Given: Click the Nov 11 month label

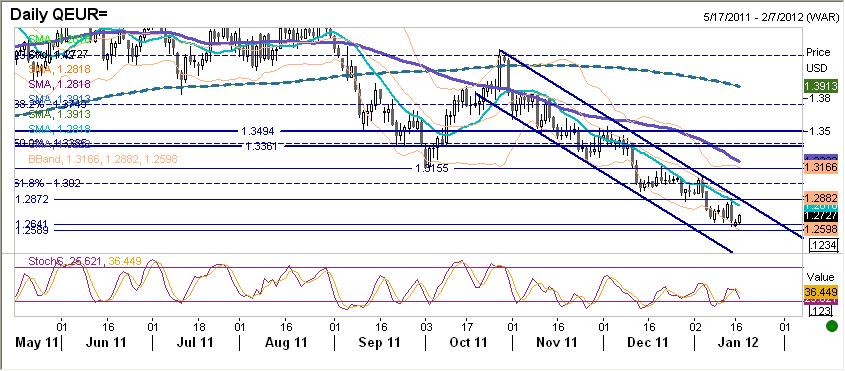Looking at the screenshot, I should (558, 343).
